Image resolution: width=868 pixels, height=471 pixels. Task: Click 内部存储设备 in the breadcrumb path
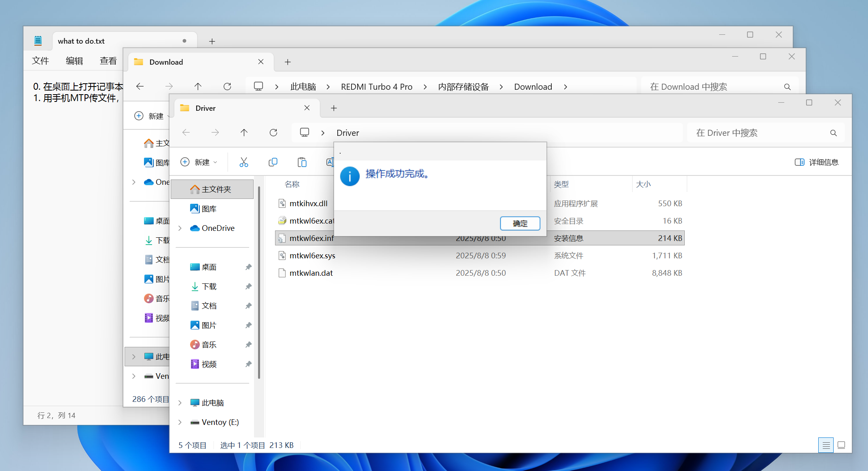[463, 87]
